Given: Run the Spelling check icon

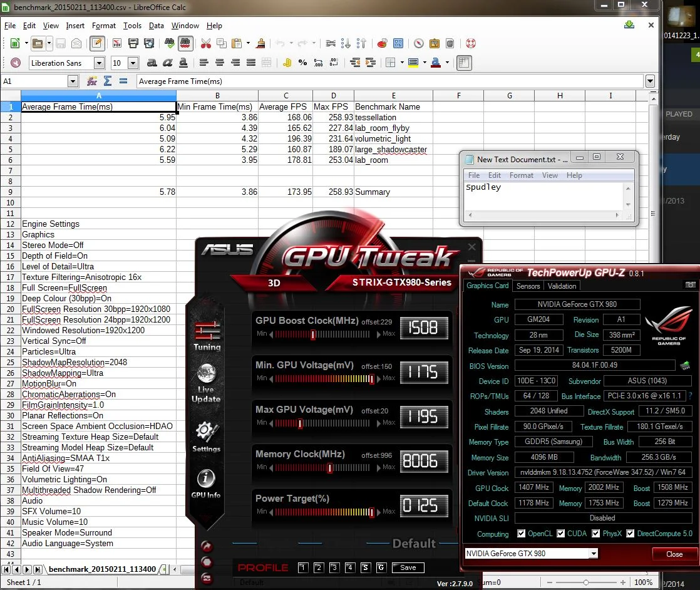Looking at the screenshot, I should 169,43.
